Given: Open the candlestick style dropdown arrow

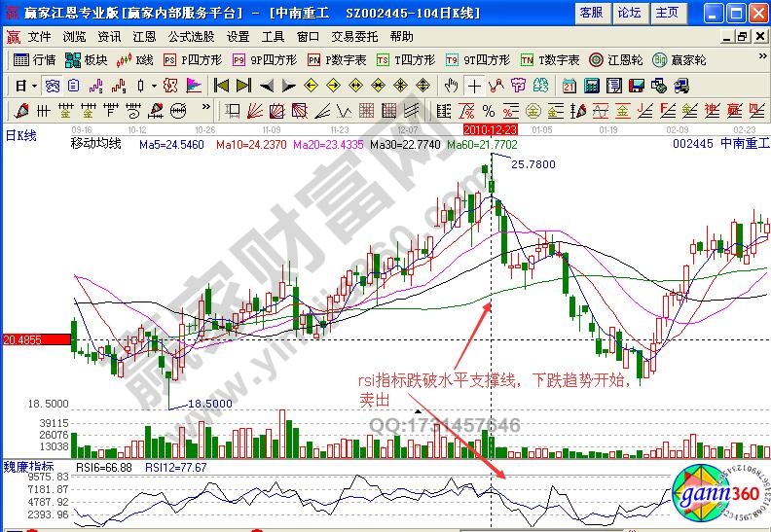Looking at the screenshot, I should point(155,86).
